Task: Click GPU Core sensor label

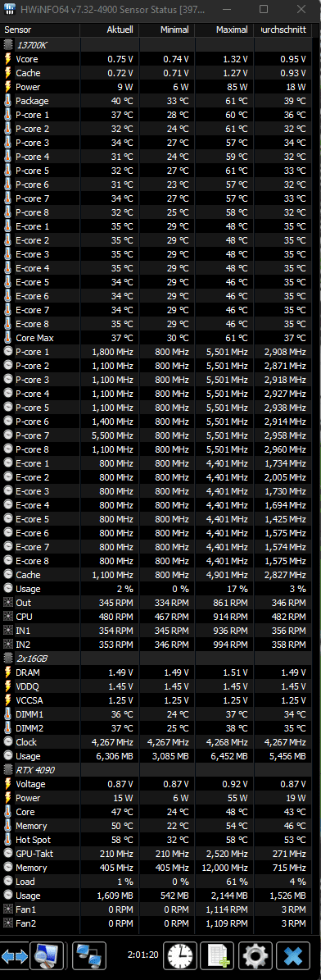Action: click(25, 812)
